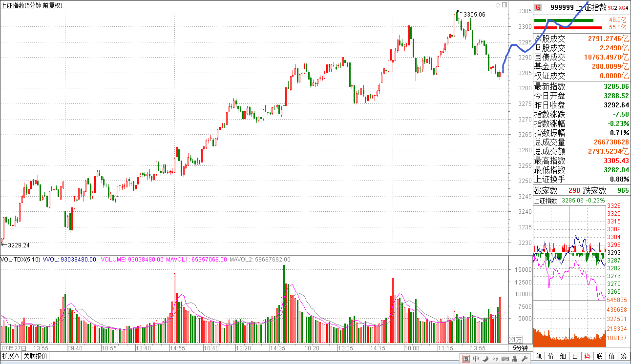
Task: Switch to the '关联报价' tab
Action: (x=36, y=356)
